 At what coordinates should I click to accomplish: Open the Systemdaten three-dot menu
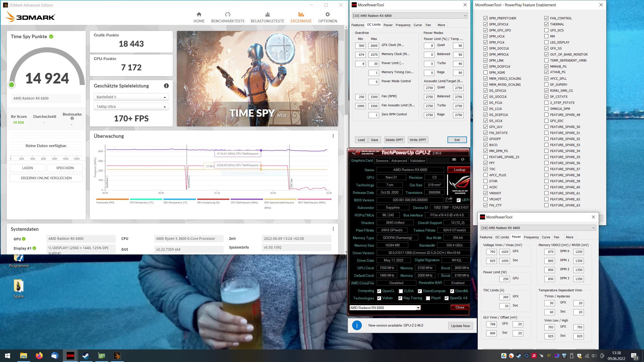click(x=333, y=229)
